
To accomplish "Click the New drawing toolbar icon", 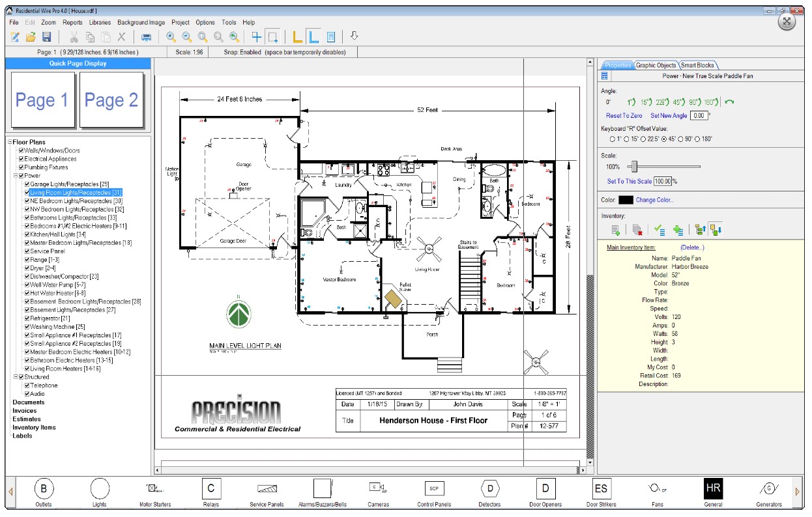I will coord(15,37).
